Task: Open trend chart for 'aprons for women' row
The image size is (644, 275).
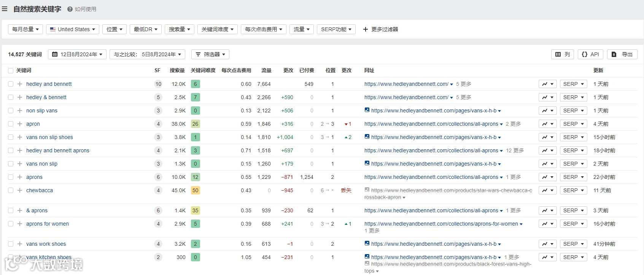Action: [x=548, y=224]
